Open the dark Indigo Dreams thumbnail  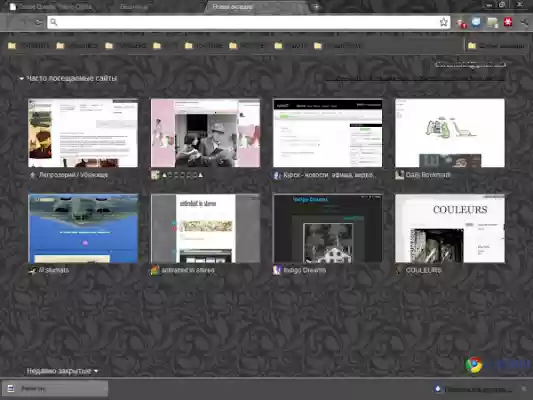tap(328, 228)
